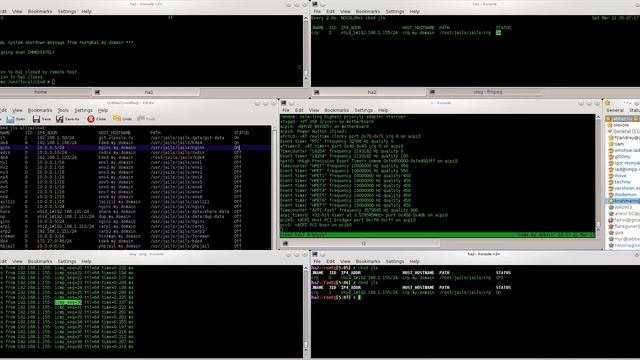The image size is (640, 360).
Task: Click the top-left Konsole vertical scrollbar
Action: point(306,49)
